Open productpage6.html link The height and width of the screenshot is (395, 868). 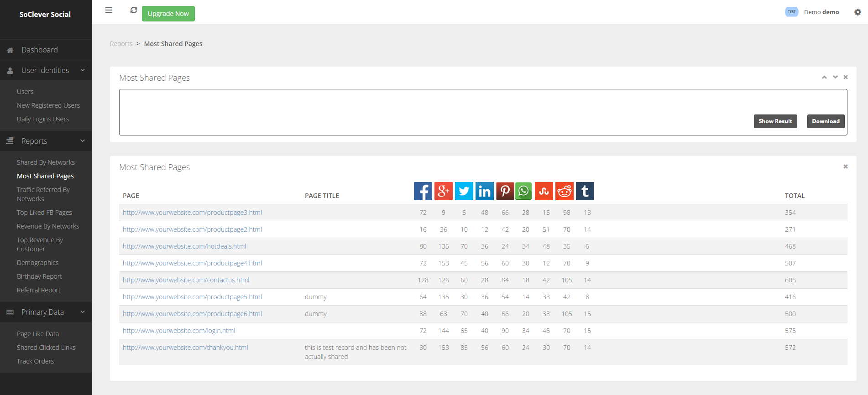(x=192, y=314)
